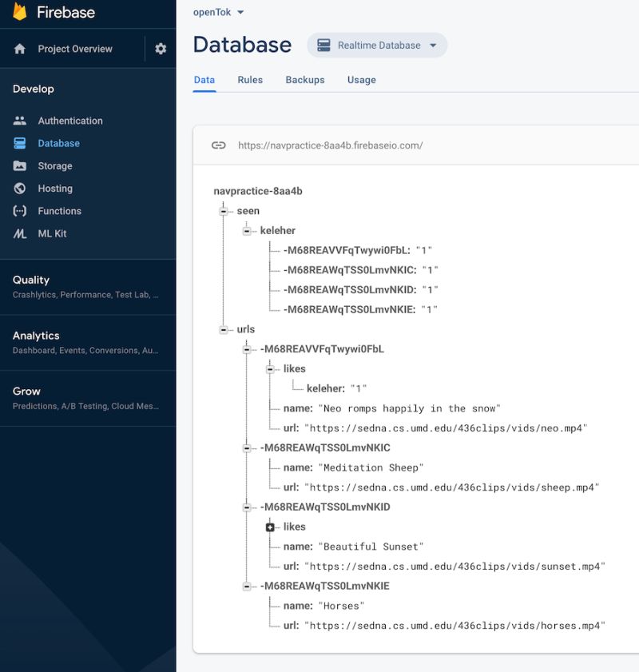This screenshot has height=672, width=639.
Task: Collapse the urls node
Action: tap(224, 329)
